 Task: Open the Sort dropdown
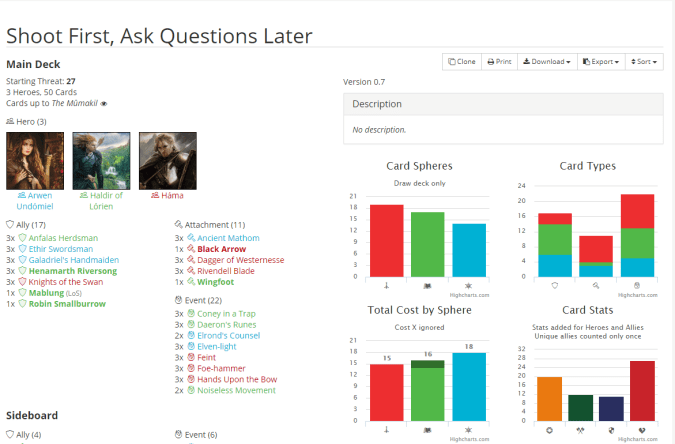[644, 62]
